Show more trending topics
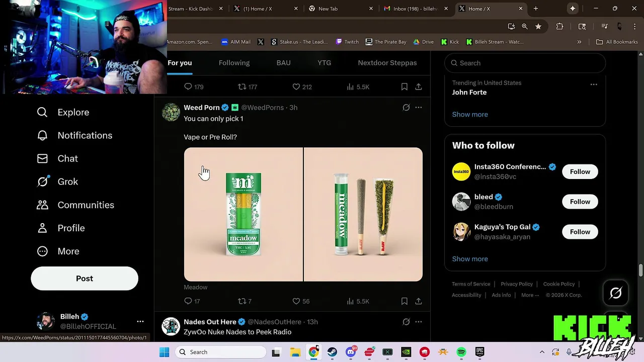The width and height of the screenshot is (644, 362). point(470,114)
